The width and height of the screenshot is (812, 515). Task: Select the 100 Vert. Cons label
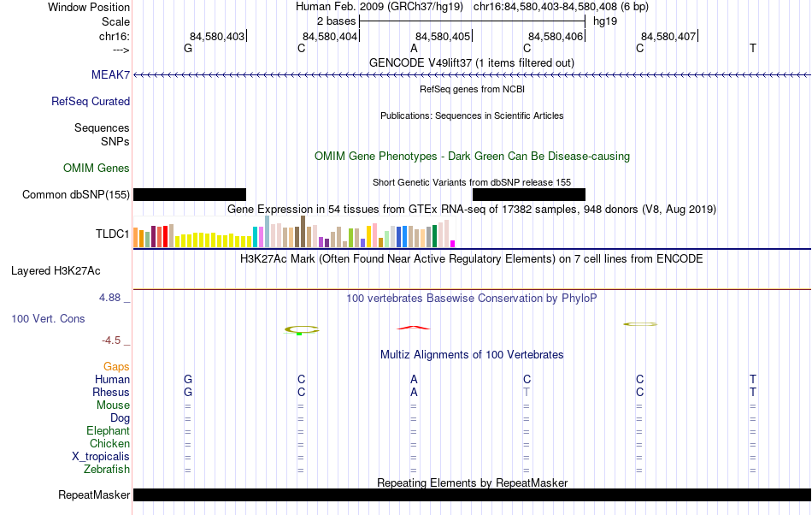click(48, 318)
